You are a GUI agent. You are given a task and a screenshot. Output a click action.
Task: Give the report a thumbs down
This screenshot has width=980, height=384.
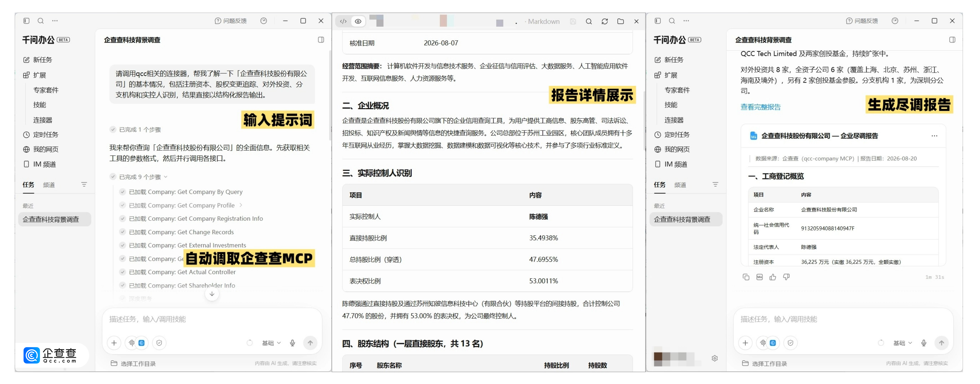click(786, 277)
